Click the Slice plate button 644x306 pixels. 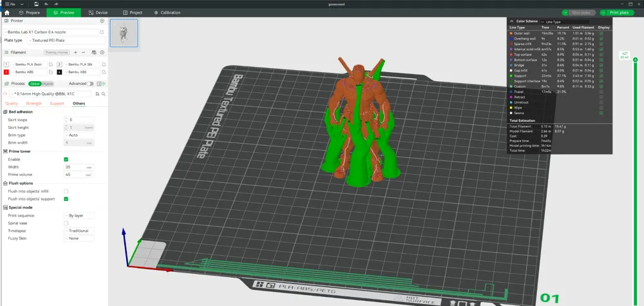tap(581, 13)
